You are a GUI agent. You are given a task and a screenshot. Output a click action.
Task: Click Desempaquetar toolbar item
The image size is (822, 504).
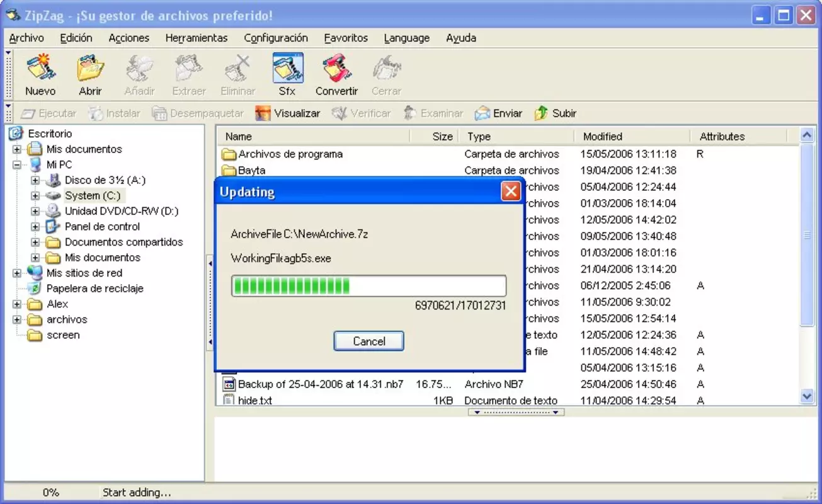(x=198, y=113)
